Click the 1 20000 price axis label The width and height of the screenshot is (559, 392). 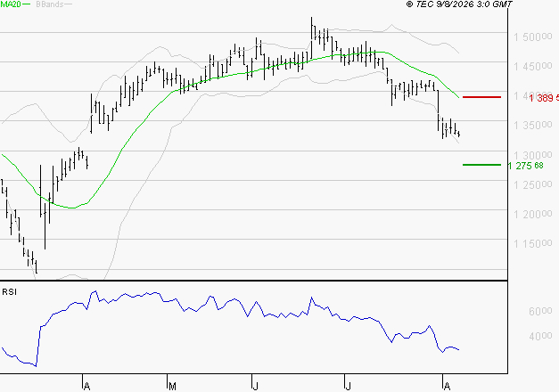(532, 214)
